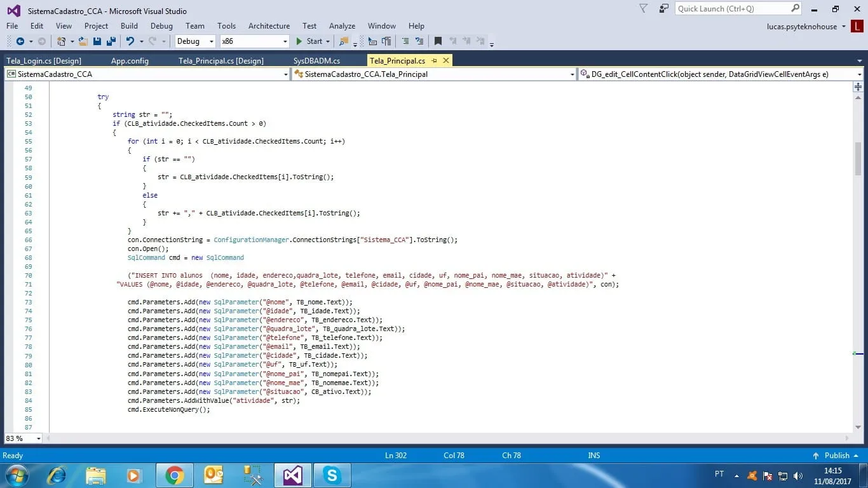Open the notifications flag icon
Image resolution: width=868 pixels, height=488 pixels.
[644, 9]
